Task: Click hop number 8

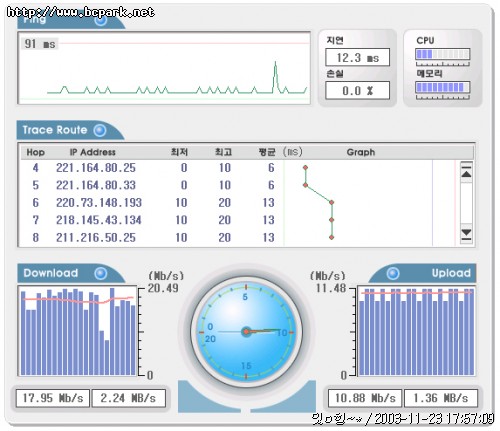Action: (35, 237)
